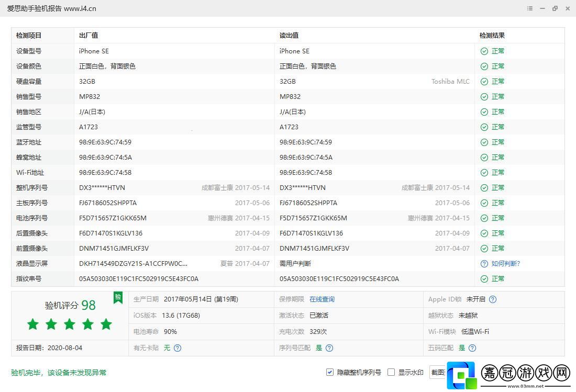The width and height of the screenshot is (576, 392).
Task: Click the help icon next to 序列号匹配
Action: point(329,348)
